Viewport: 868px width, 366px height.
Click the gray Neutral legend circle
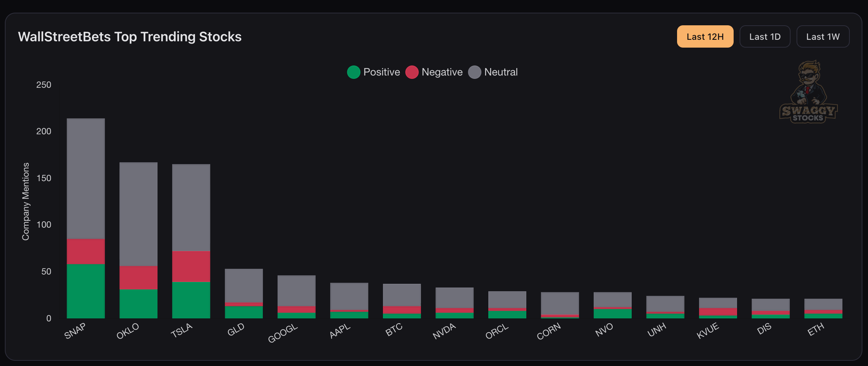tap(475, 72)
